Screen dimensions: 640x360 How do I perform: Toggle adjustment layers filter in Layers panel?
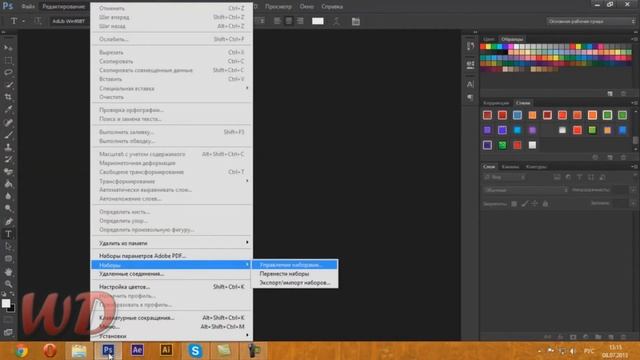coord(568,177)
